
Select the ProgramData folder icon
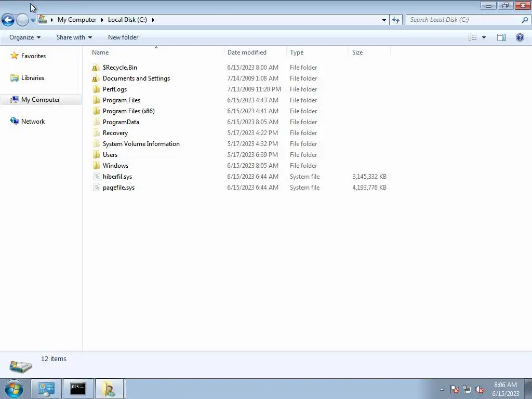[96, 122]
